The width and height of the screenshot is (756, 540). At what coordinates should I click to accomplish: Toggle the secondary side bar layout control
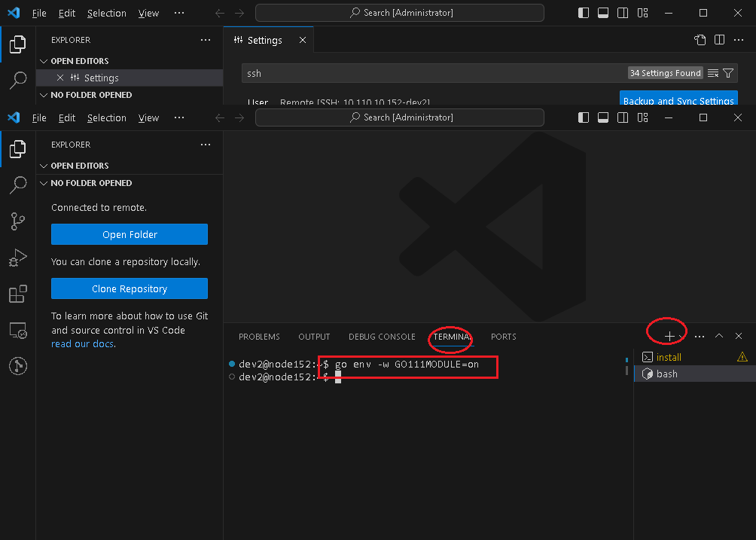click(623, 117)
